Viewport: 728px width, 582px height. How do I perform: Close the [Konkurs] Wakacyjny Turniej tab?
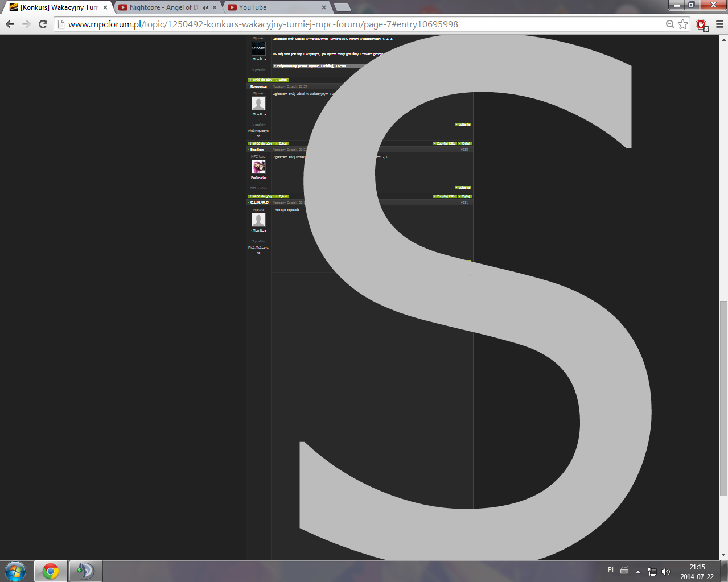point(105,7)
